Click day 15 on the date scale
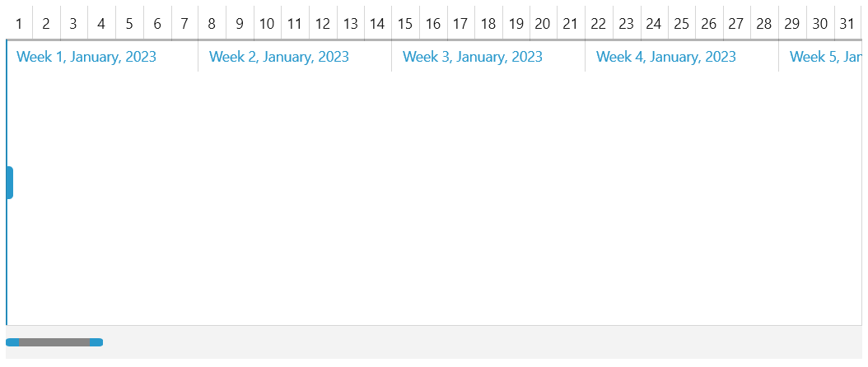 point(405,24)
